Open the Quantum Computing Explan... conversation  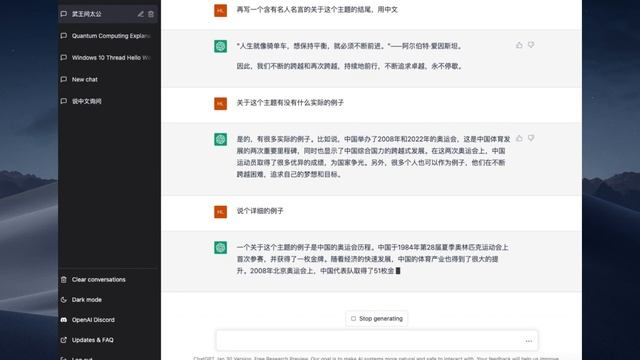coord(108,36)
